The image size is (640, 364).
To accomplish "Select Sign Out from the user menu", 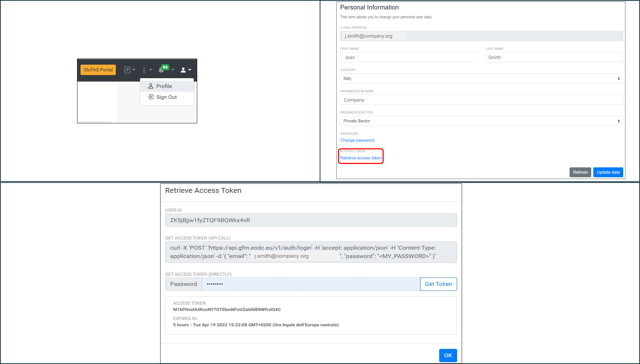I will (166, 97).
